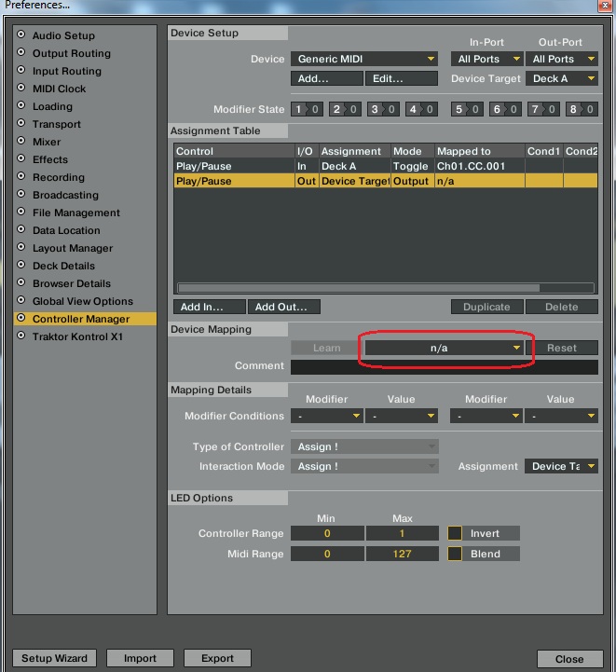Click the Delete assignment button

562,307
